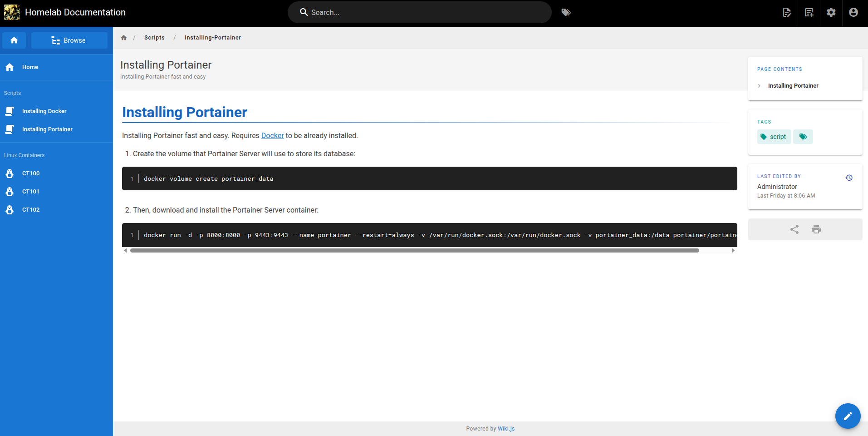Screen dimensions: 868x436
Task: Click the floating edit pencil button
Action: pyautogui.click(x=848, y=416)
